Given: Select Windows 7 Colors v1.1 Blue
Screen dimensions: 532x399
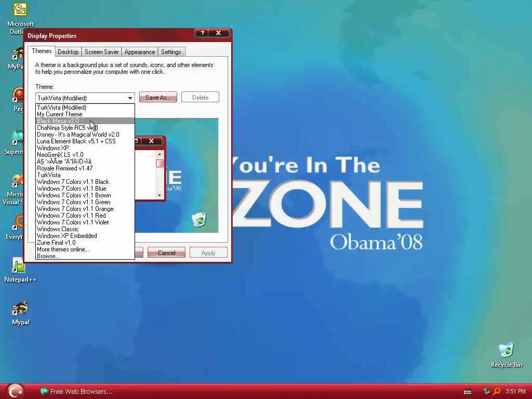Looking at the screenshot, I should click(85, 189).
